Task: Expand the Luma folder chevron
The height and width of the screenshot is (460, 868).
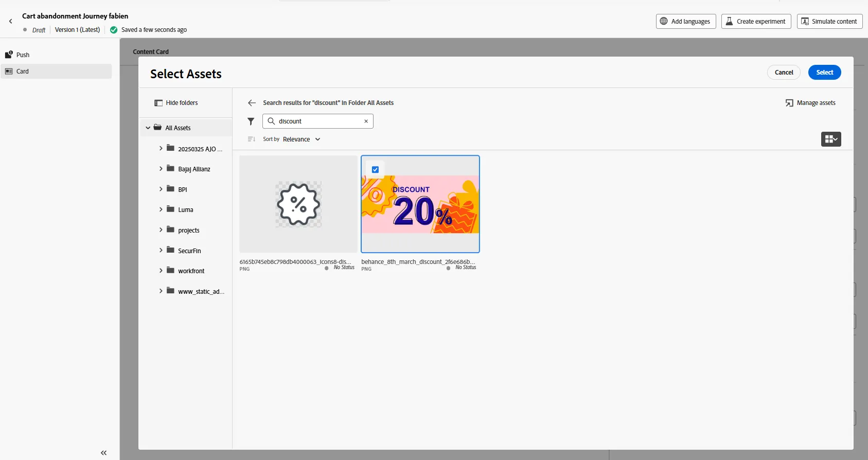Action: click(161, 209)
